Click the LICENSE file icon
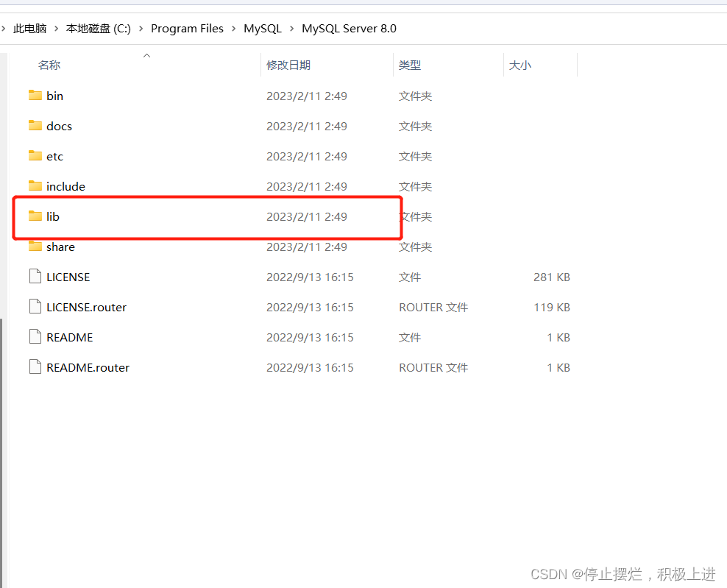 pyautogui.click(x=35, y=277)
